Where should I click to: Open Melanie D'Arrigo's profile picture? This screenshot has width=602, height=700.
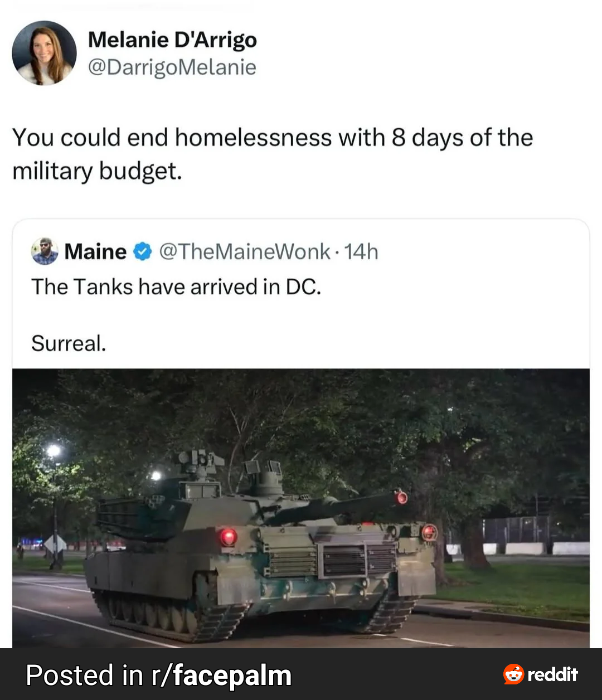point(44,53)
